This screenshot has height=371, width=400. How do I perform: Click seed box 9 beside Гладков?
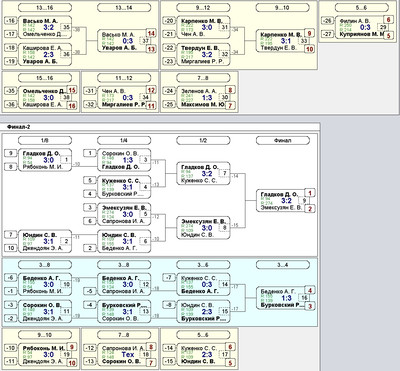(x=11, y=153)
